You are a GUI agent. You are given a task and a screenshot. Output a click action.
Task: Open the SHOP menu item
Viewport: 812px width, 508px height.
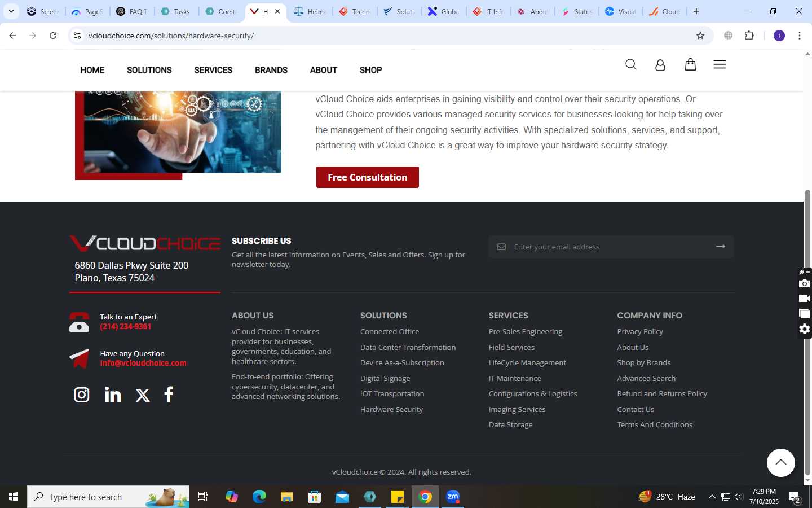[x=370, y=70]
